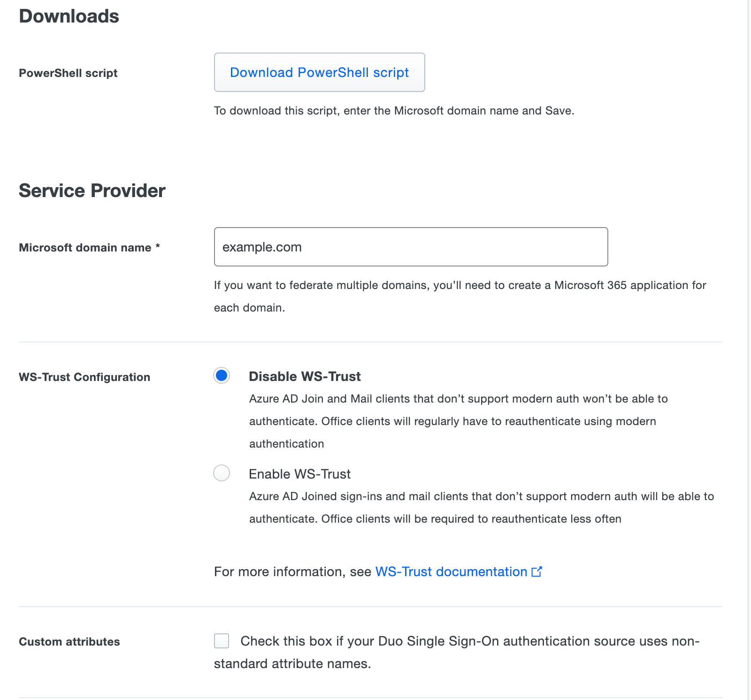Click the Custom attributes label
751x700 pixels.
coord(69,642)
